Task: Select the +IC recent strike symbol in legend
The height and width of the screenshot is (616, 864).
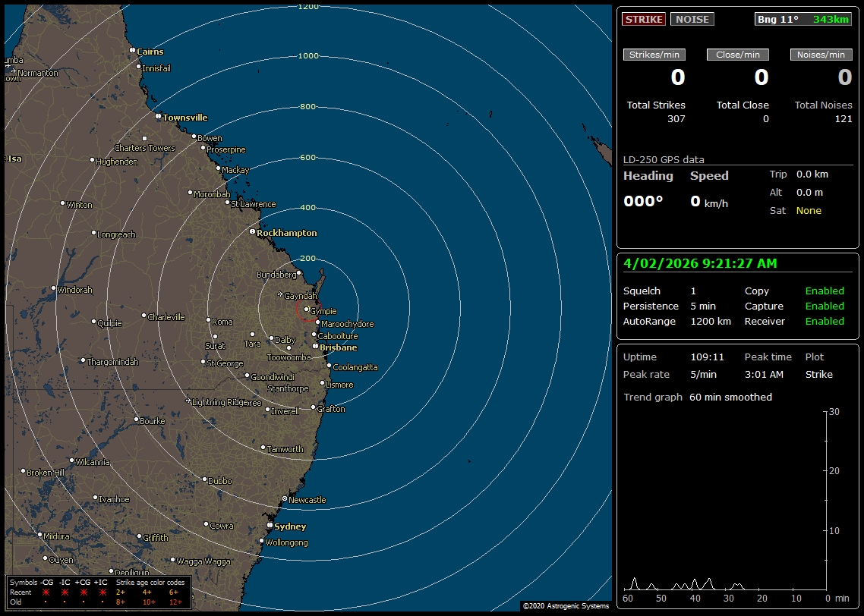Action: (102, 592)
